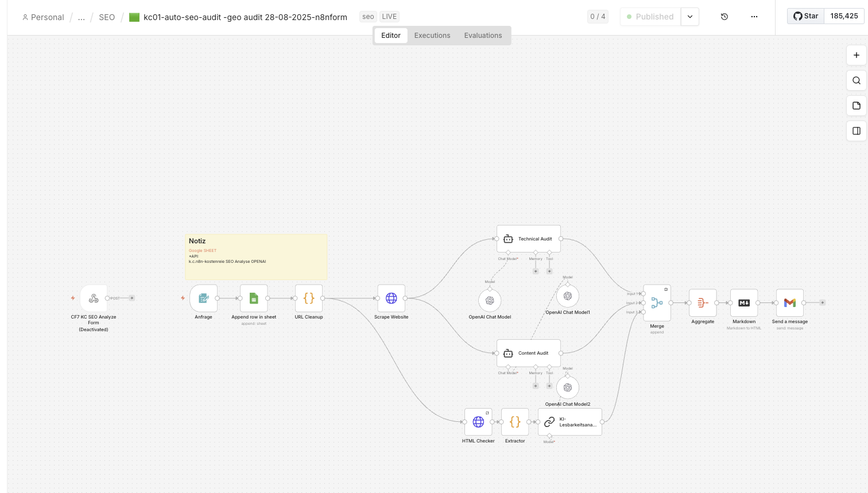Add a node with the plus button
The height and width of the screenshot is (493, 868).
tap(857, 55)
